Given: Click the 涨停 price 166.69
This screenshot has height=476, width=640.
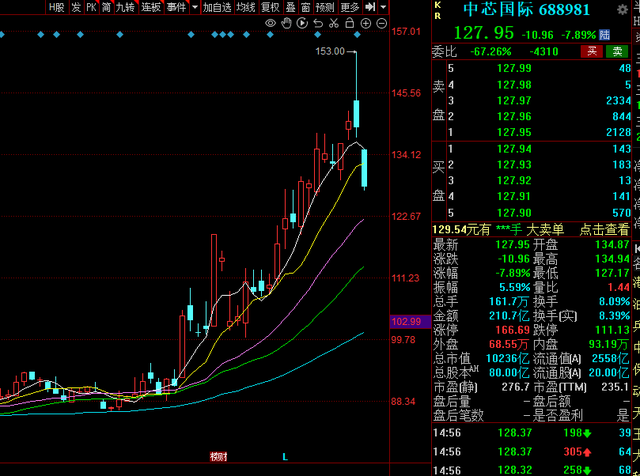Looking at the screenshot, I should point(512,330).
